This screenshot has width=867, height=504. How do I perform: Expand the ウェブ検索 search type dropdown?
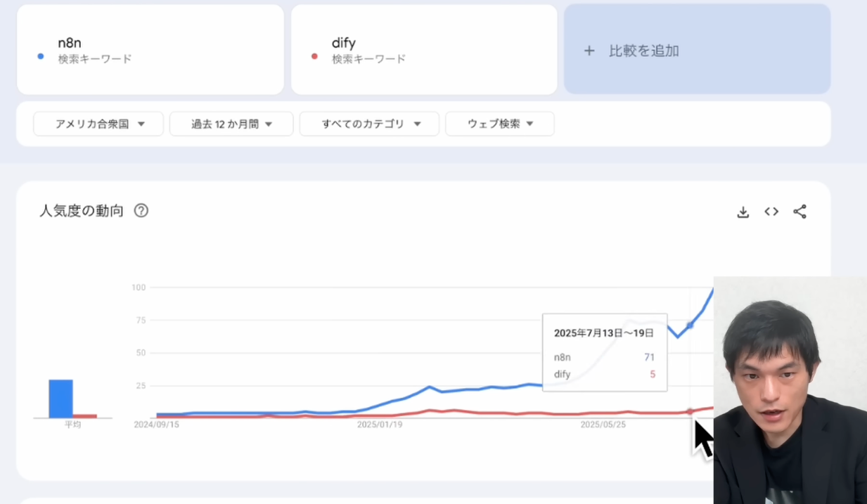point(500,124)
